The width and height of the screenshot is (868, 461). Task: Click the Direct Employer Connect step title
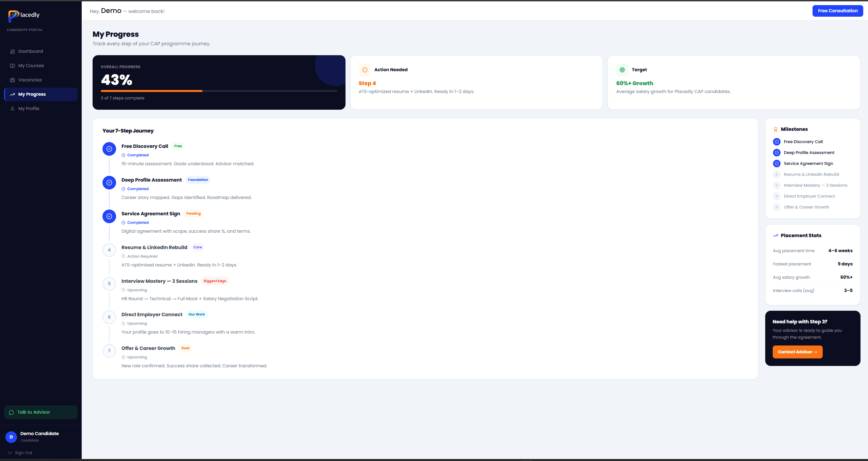pyautogui.click(x=152, y=315)
